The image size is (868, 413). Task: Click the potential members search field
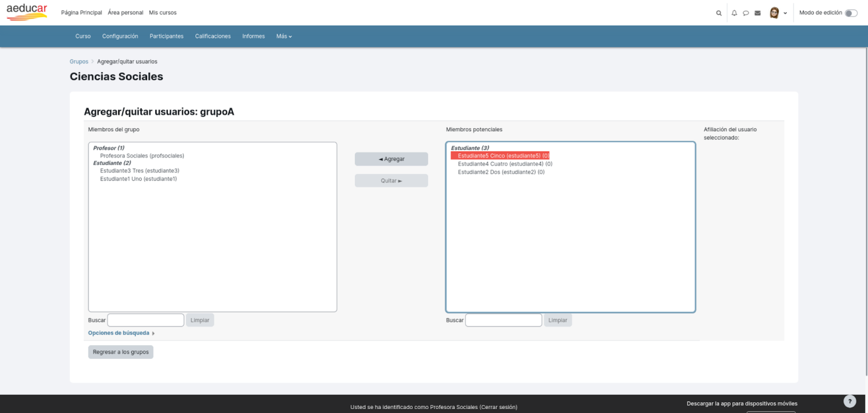click(503, 320)
